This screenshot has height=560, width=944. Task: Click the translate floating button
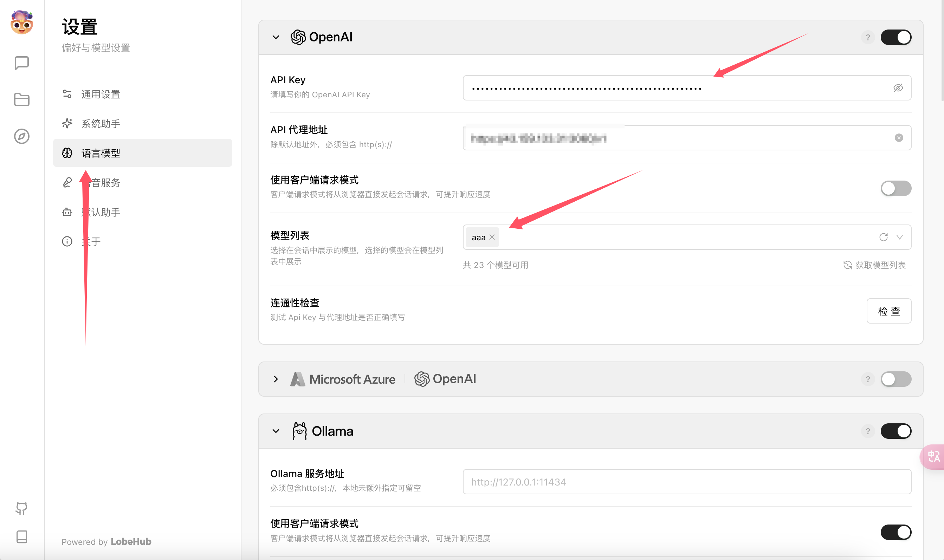coord(933,457)
